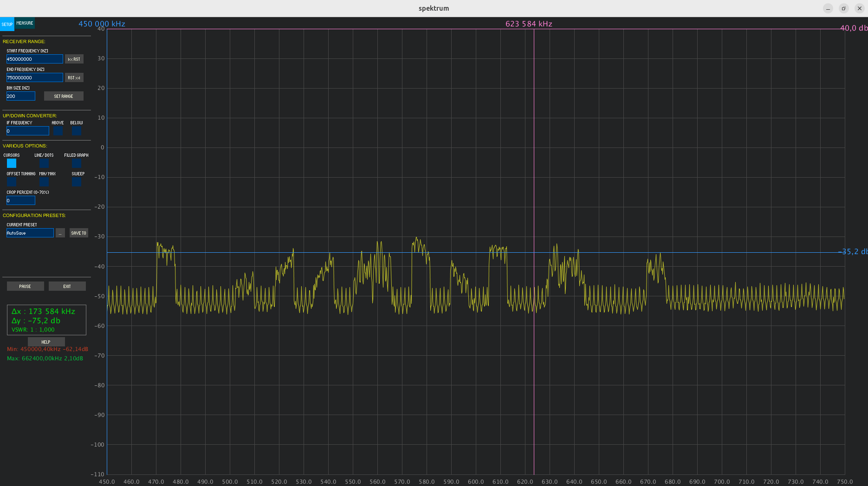Viewport: 868px width, 486px height.
Task: Enable the LINE/DOTS option
Action: click(x=44, y=163)
